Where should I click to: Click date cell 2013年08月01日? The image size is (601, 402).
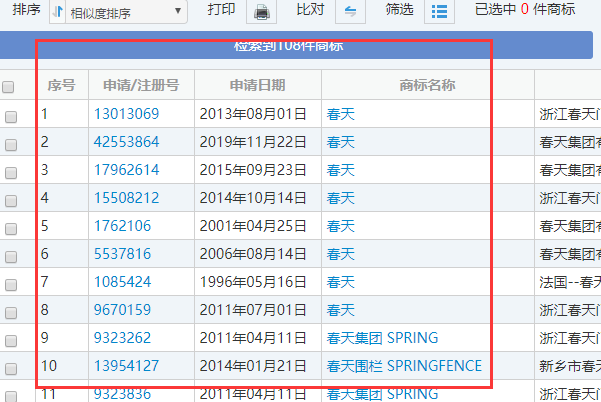tap(253, 114)
